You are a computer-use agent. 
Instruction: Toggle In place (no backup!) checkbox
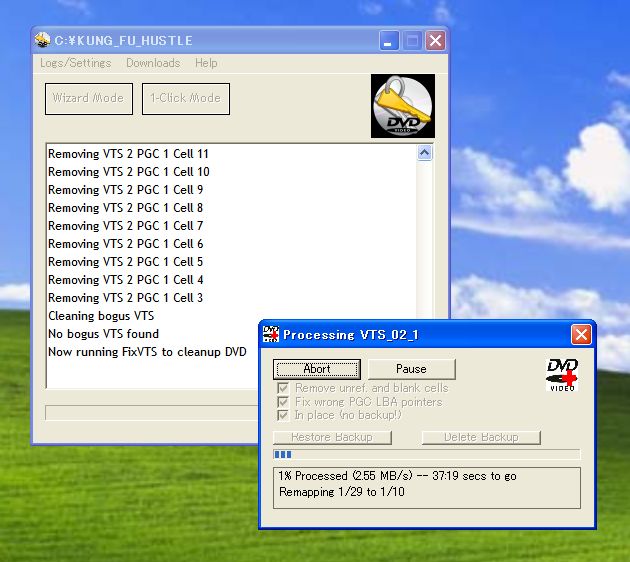click(x=283, y=415)
